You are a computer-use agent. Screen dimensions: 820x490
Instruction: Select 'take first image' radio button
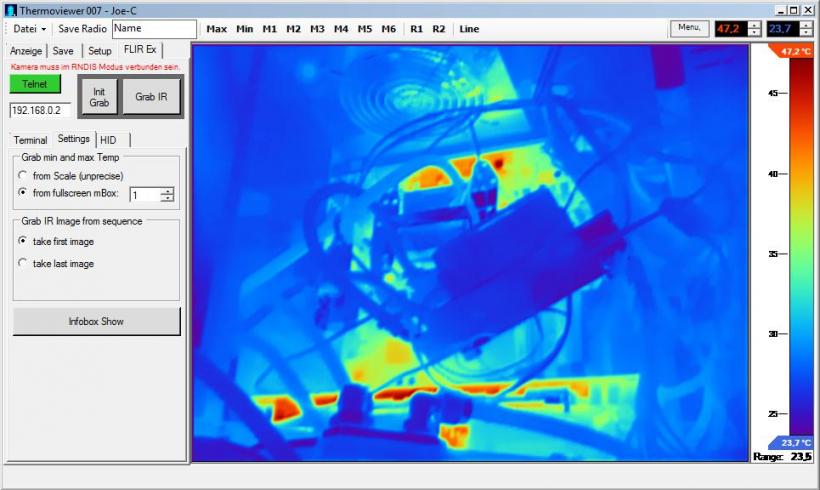(x=24, y=241)
